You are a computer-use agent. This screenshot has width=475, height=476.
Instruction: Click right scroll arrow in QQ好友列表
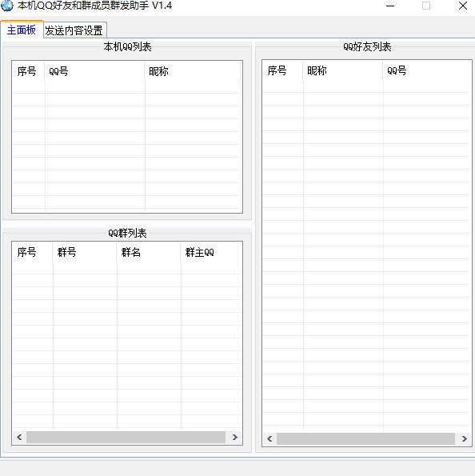464,439
